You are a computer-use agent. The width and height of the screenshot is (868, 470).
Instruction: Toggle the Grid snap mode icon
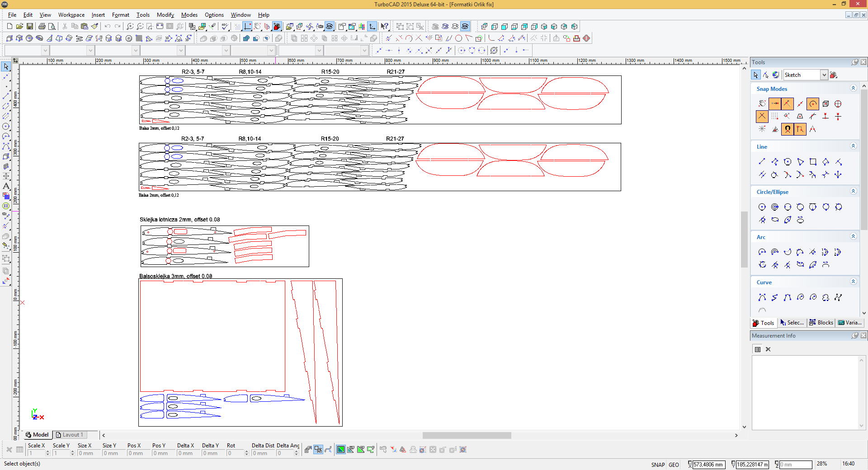coord(775,117)
